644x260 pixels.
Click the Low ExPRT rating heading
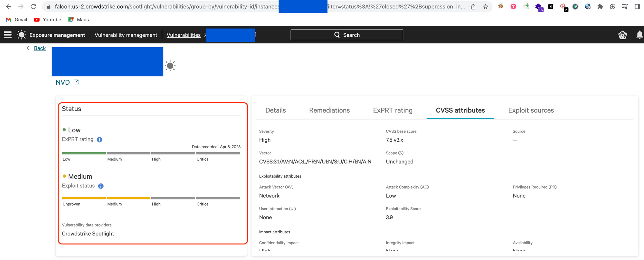pos(74,130)
